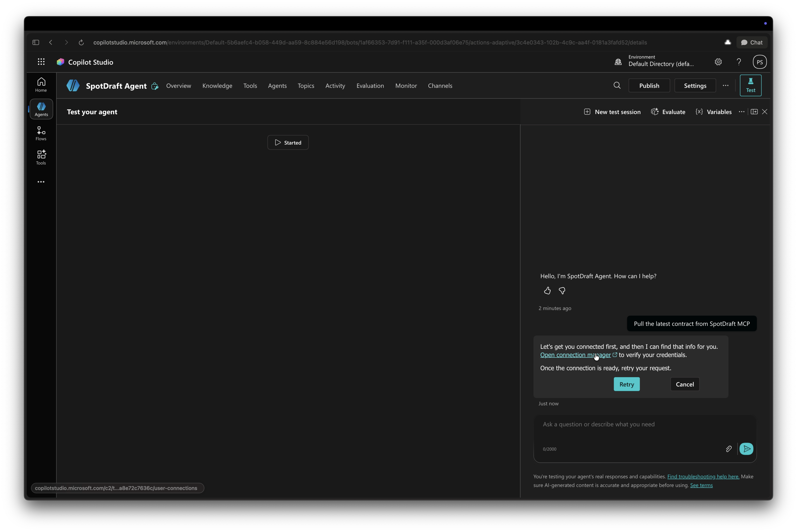Click the cloud icon in browser toolbar
Viewport: 797px width, 532px height.
(727, 42)
